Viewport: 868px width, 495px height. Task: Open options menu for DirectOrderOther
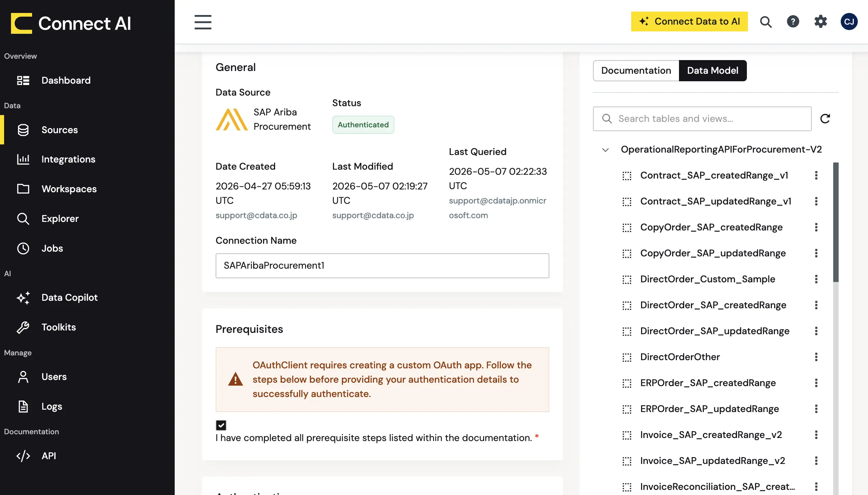pyautogui.click(x=816, y=357)
